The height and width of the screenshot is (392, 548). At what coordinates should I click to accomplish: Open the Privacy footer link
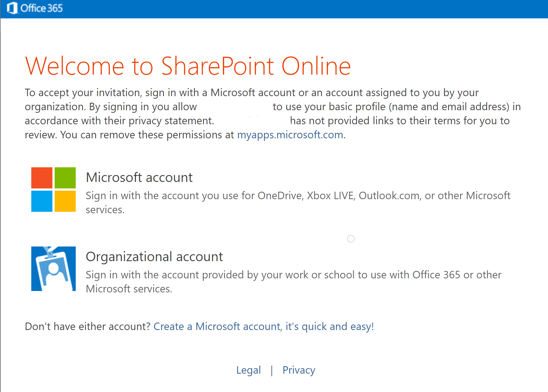click(x=299, y=370)
